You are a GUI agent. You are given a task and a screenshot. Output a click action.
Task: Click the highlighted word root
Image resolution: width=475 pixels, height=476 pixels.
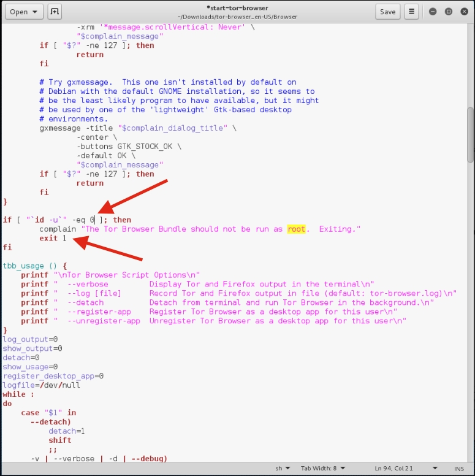pyautogui.click(x=296, y=229)
